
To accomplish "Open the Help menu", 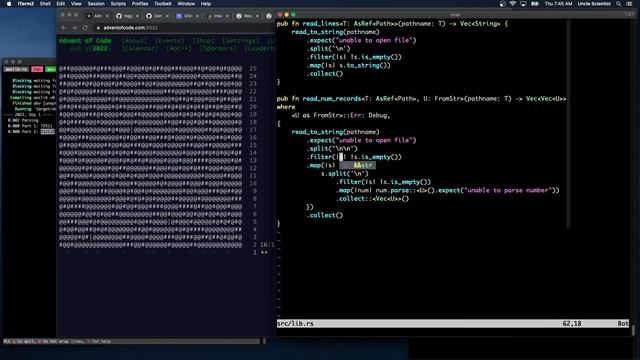I will point(206,4).
